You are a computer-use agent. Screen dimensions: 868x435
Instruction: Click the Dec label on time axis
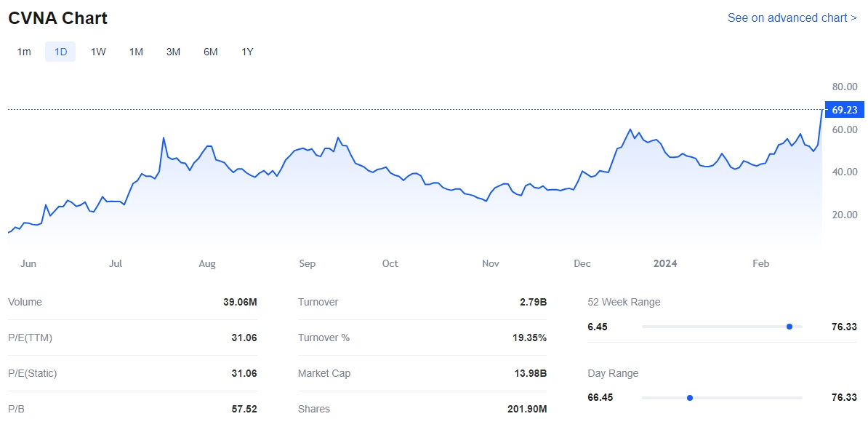pos(582,263)
